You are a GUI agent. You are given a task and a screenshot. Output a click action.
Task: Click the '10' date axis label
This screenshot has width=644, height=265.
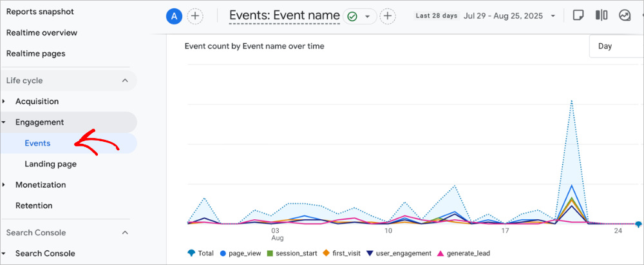coord(388,231)
